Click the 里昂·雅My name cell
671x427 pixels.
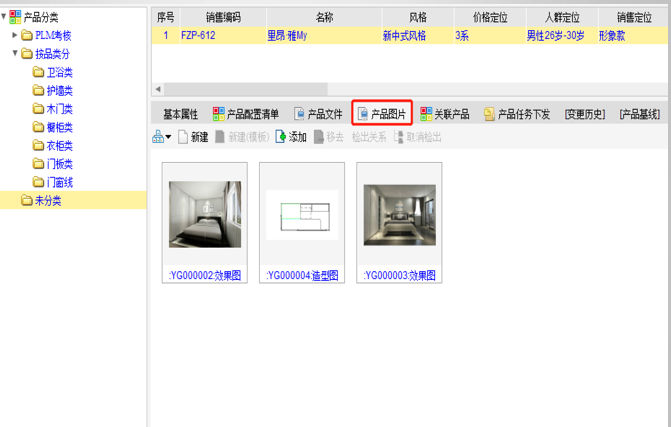coord(324,36)
